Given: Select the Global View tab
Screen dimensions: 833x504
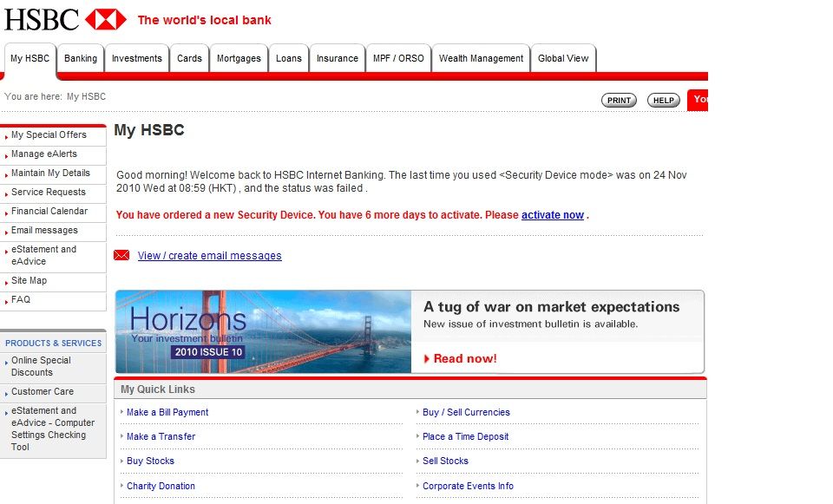Looking at the screenshot, I should [x=563, y=58].
